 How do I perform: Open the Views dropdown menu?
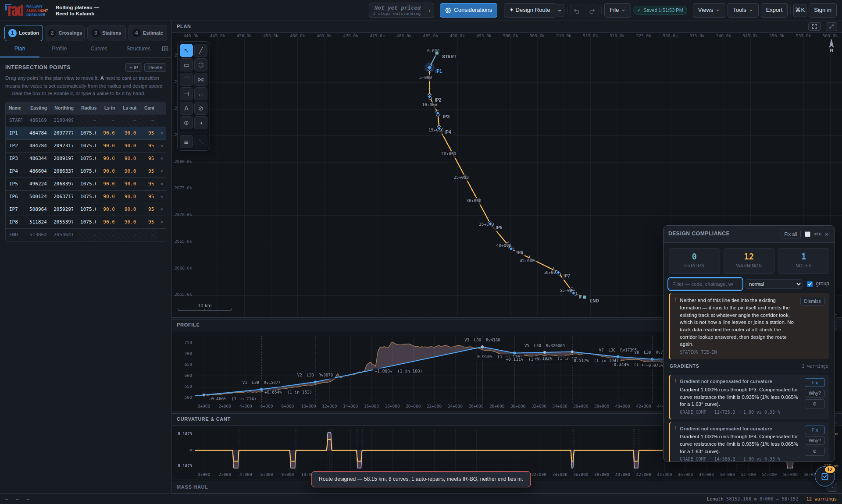[708, 10]
